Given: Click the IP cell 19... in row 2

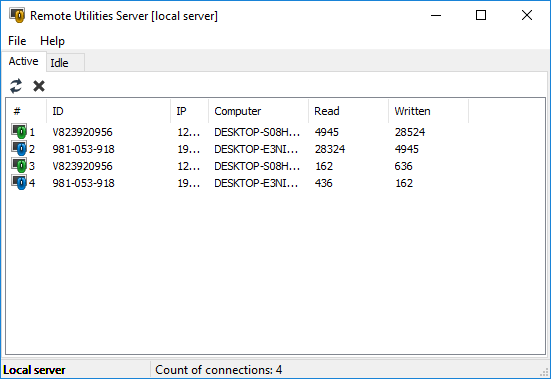Looking at the screenshot, I should pyautogui.click(x=189, y=149).
